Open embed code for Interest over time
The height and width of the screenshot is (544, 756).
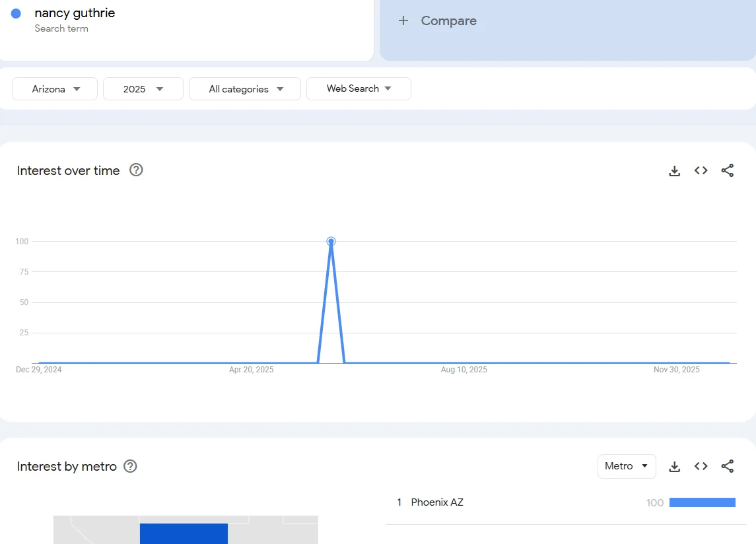[x=701, y=171]
